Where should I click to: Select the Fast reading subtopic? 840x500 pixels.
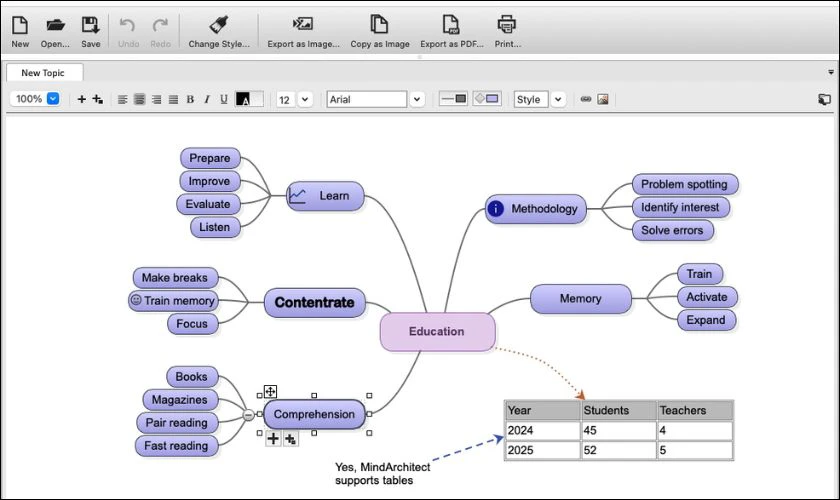point(176,446)
